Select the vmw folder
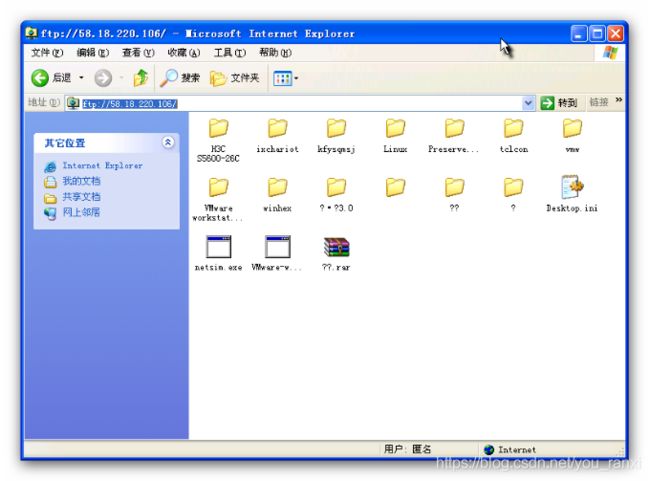This screenshot has width=650, height=481. coord(572,136)
